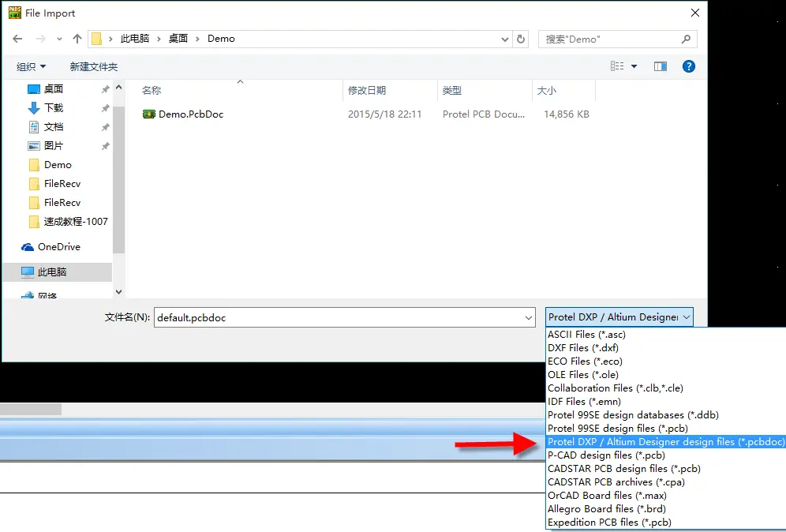
Task: Refresh the Demo folder listing
Action: (521, 39)
